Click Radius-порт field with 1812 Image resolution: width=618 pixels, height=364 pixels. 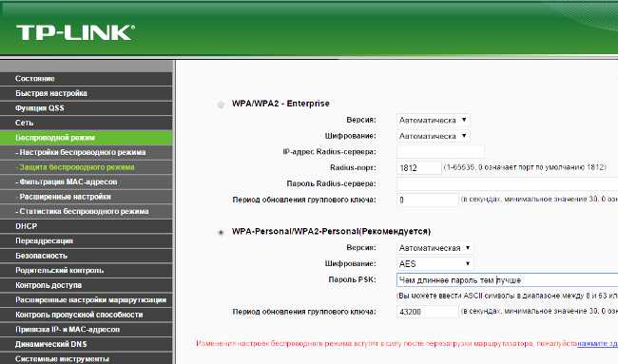click(419, 168)
